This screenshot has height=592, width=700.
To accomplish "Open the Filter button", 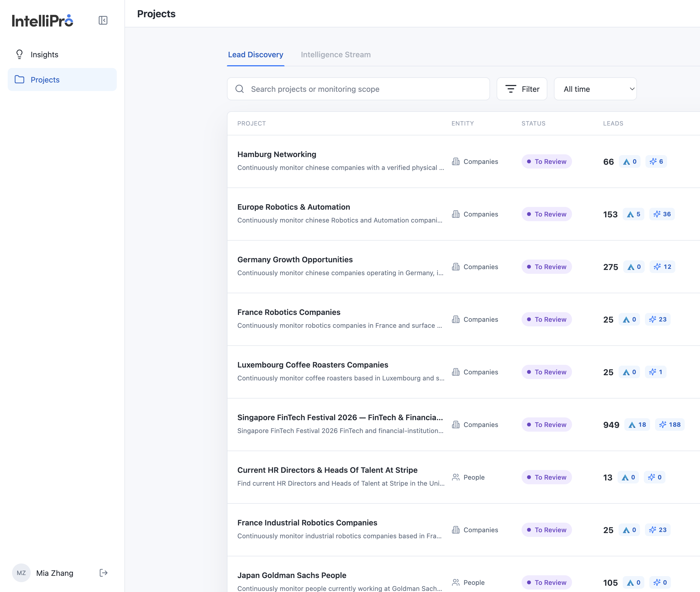I will (522, 89).
